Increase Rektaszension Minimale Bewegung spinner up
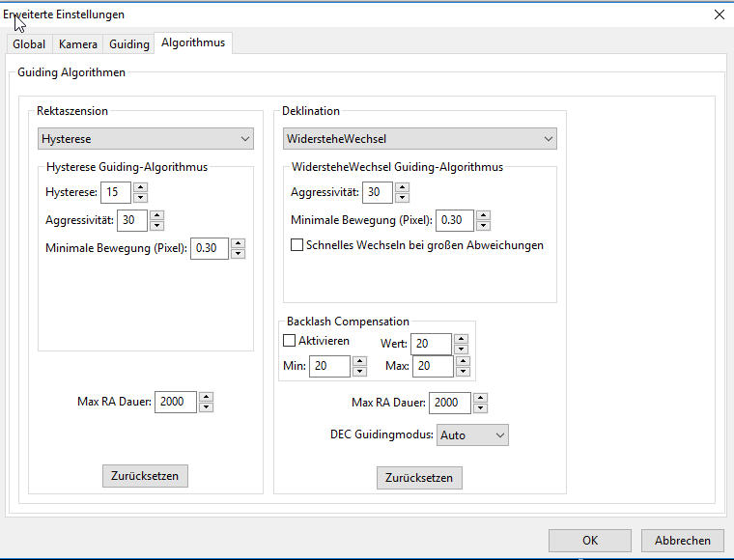The image size is (734, 560). coord(238,243)
